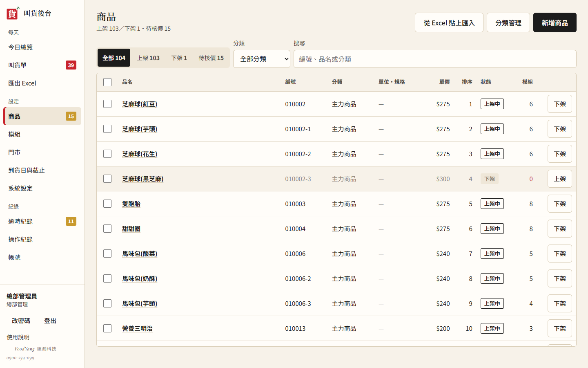Click the 品名 column header

click(127, 82)
